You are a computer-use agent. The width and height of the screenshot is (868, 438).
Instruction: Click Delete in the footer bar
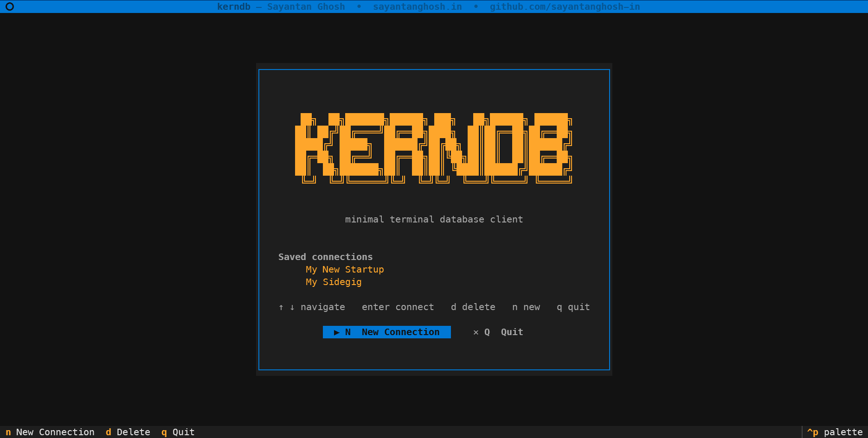tap(128, 432)
